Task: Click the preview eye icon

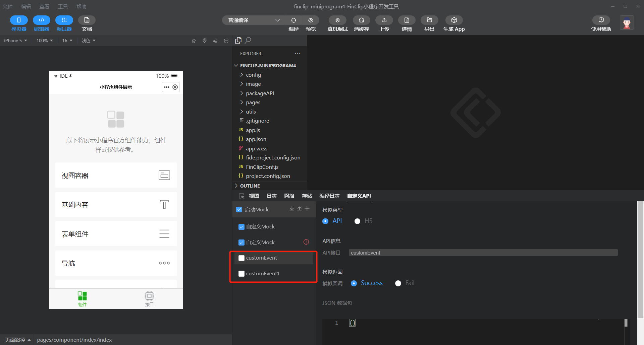Action: click(311, 20)
